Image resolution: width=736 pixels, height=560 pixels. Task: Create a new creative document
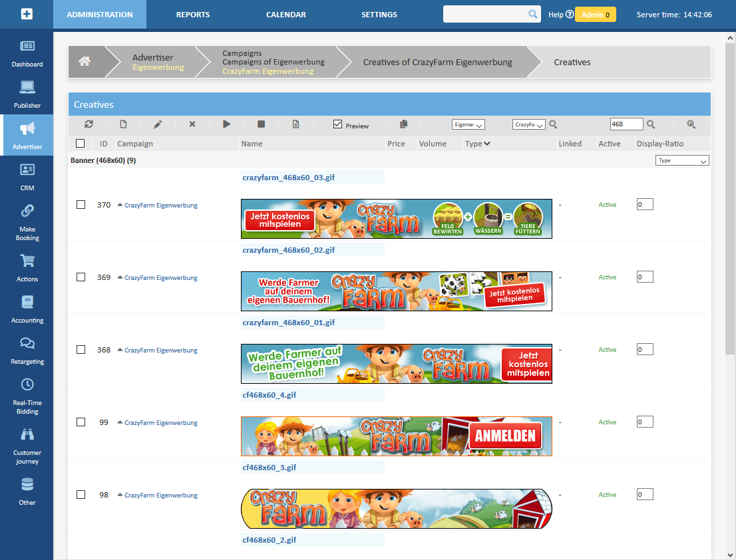123,124
